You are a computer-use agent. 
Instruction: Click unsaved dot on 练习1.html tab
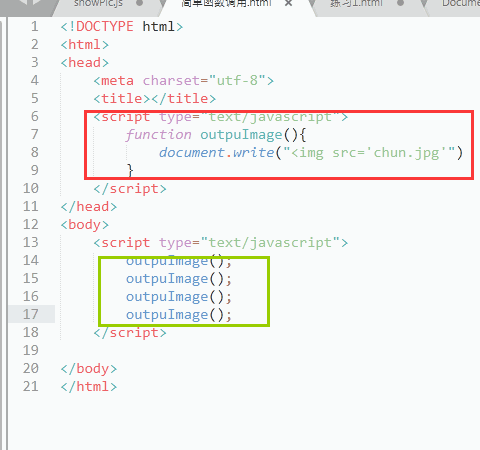[x=400, y=3]
